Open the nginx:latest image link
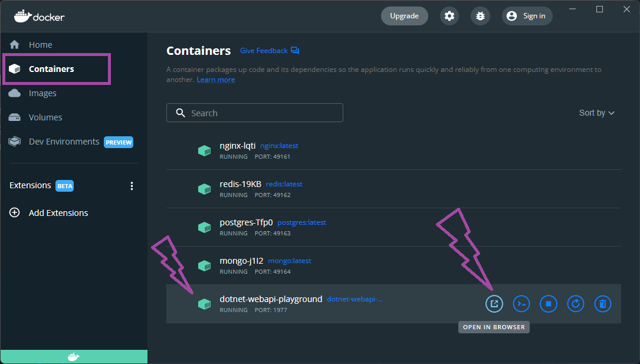 279,146
